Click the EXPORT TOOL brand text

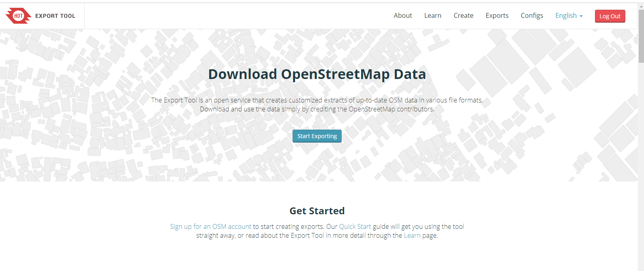55,16
